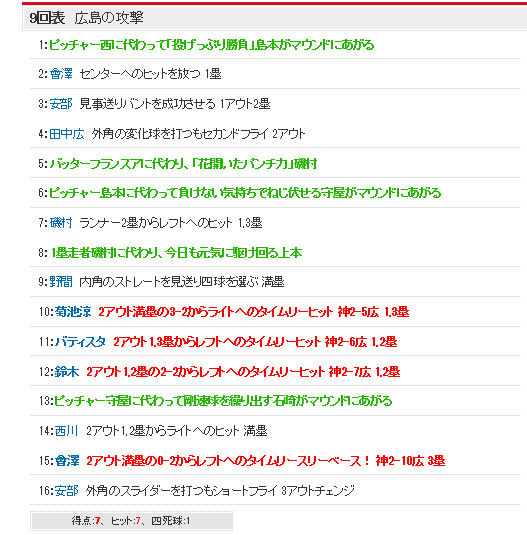
Task: Open 西川 player link
Action: (67, 431)
